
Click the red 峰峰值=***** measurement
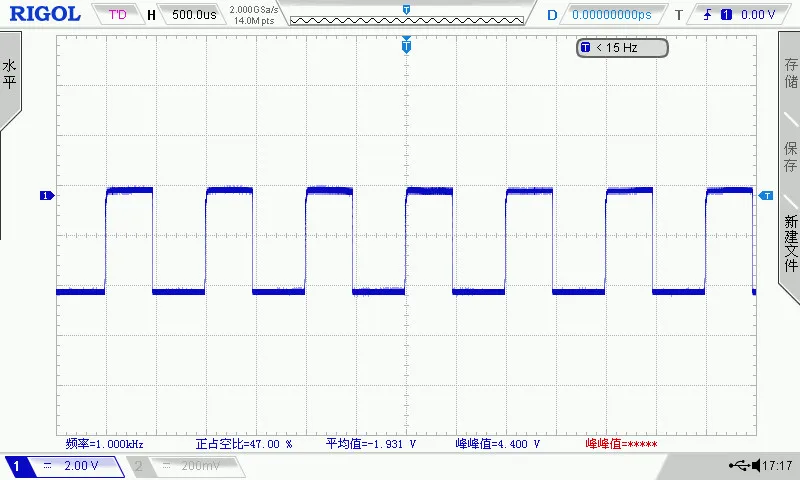pyautogui.click(x=621, y=444)
